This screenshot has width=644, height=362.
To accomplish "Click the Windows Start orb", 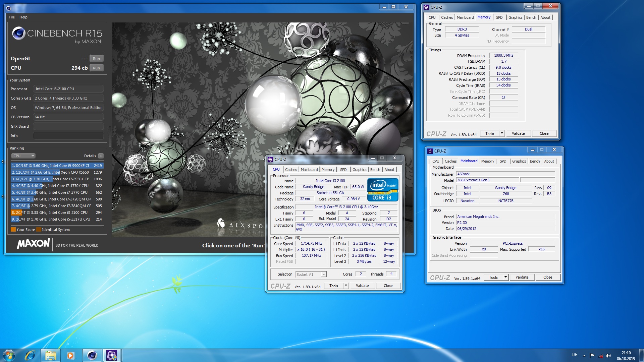I will (9, 355).
